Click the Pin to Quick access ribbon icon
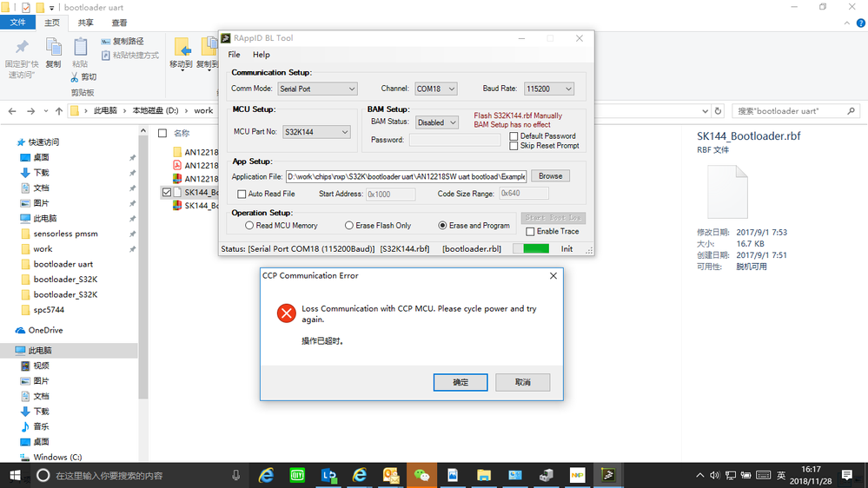Viewport: 868px width, 488px height. [22, 48]
